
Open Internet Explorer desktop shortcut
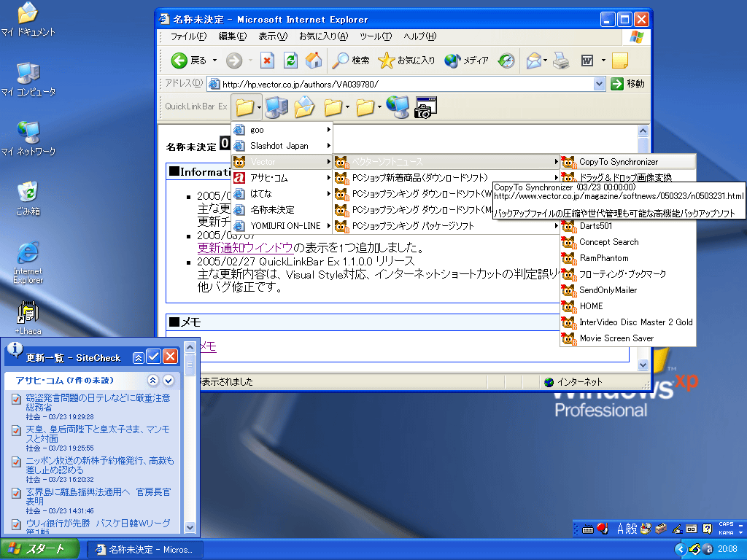pos(28,262)
